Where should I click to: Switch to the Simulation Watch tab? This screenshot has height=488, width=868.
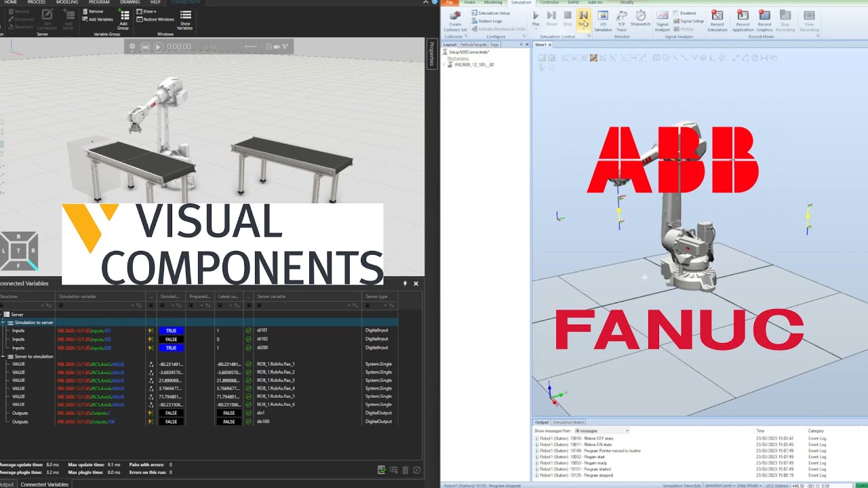[568, 422]
